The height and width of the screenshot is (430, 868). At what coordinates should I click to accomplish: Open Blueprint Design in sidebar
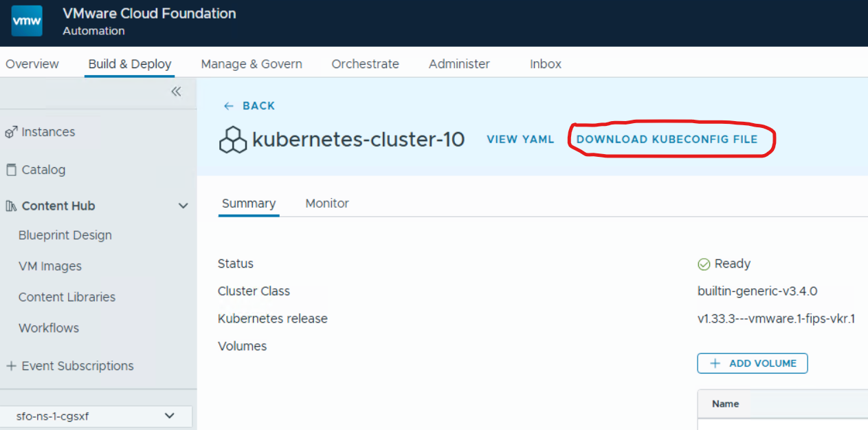(x=65, y=235)
